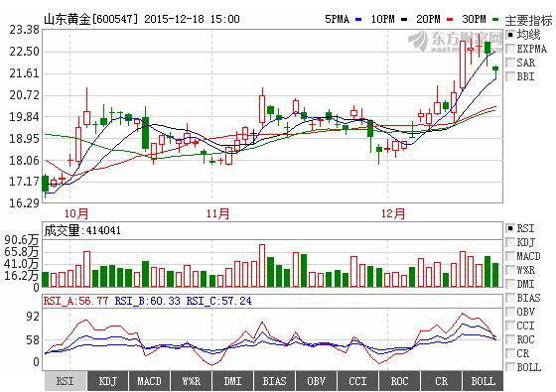Viewport: 556px width, 392px height.
Task: Click the 23.38 price axis label
Action: pyautogui.click(x=24, y=30)
